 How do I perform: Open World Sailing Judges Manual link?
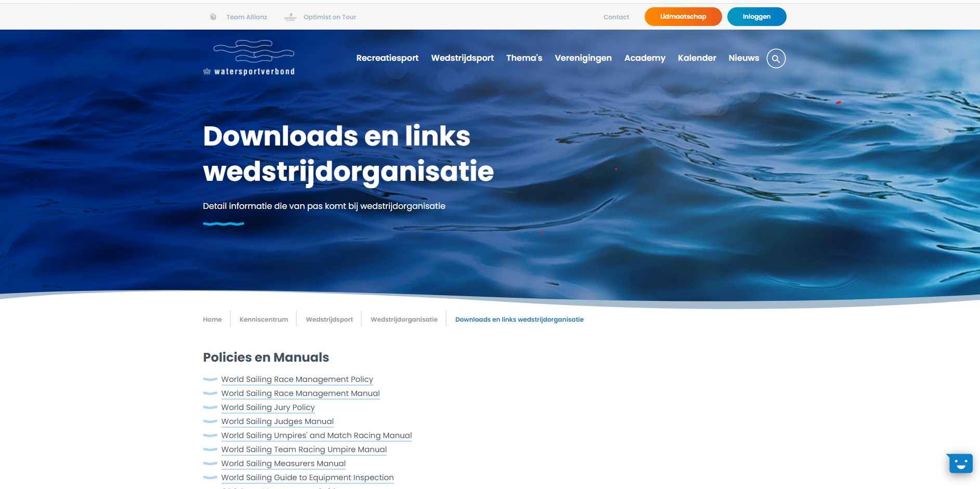277,421
